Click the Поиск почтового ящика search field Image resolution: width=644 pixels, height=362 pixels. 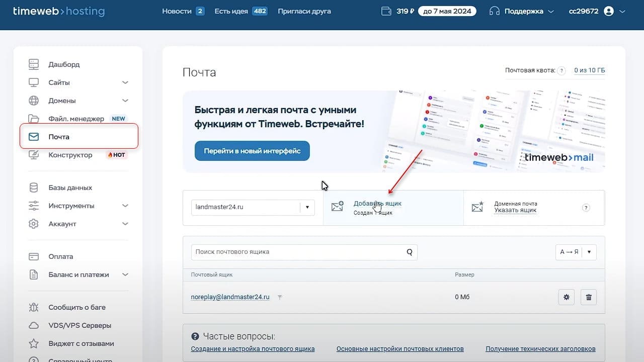(x=304, y=252)
